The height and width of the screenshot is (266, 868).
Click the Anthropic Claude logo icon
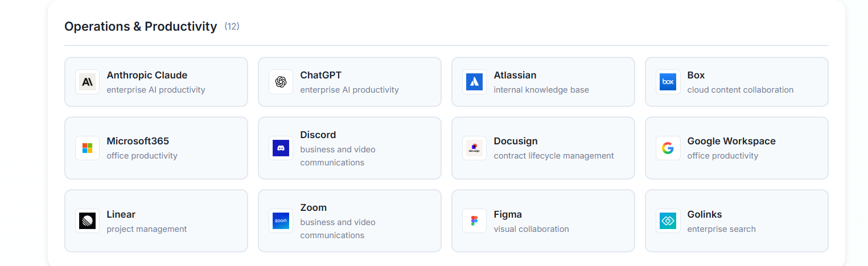point(87,82)
